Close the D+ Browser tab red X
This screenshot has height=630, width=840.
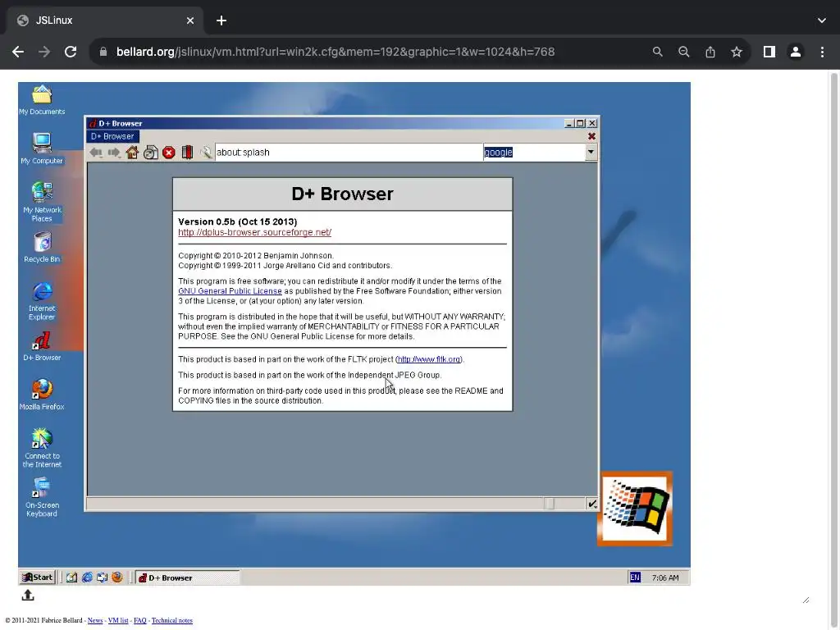click(x=591, y=137)
